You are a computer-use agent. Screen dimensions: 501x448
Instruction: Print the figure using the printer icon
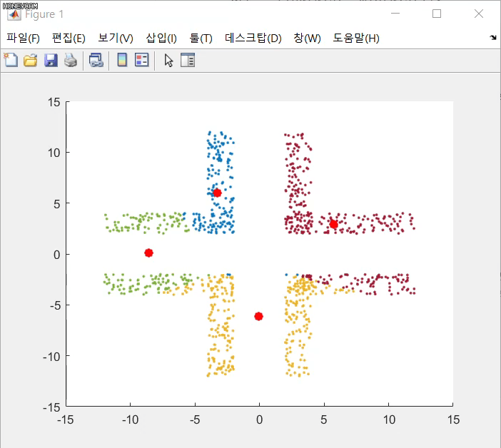coord(71,60)
